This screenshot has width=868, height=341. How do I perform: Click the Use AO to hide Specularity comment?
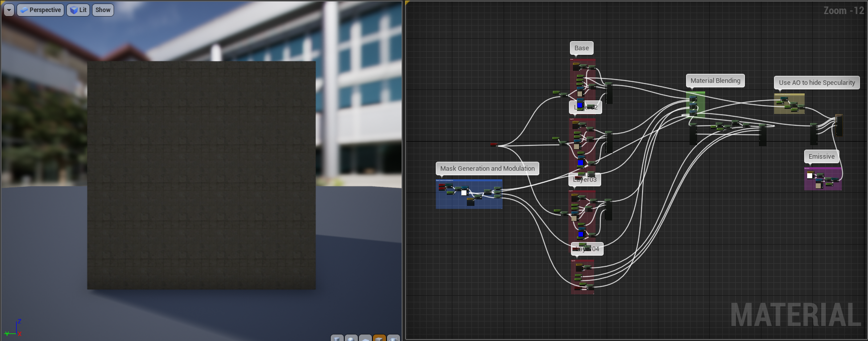pos(816,83)
